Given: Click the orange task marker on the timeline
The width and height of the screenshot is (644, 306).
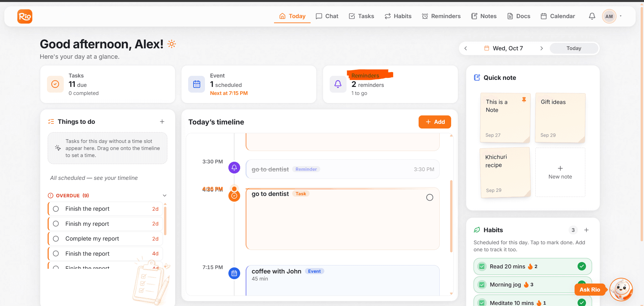Looking at the screenshot, I should tap(234, 196).
